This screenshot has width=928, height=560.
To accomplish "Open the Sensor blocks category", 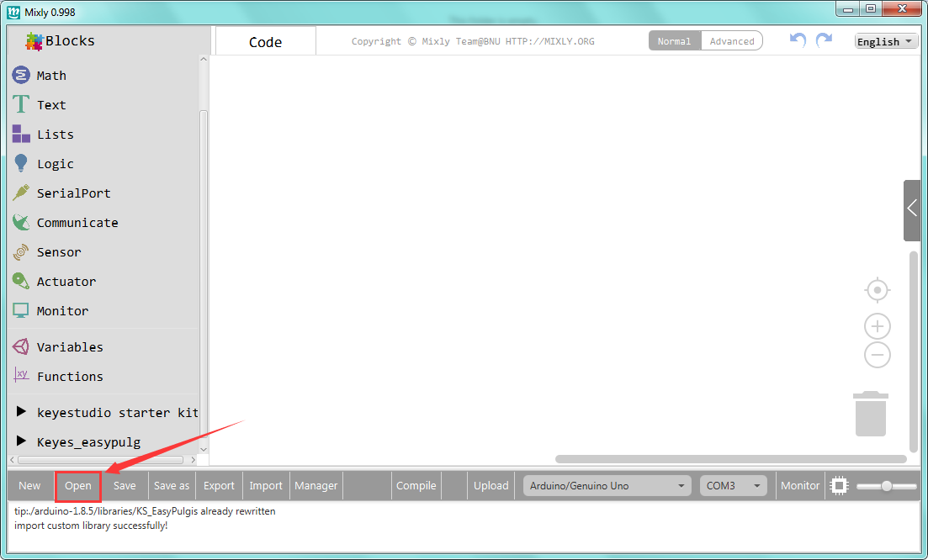I will 58,252.
